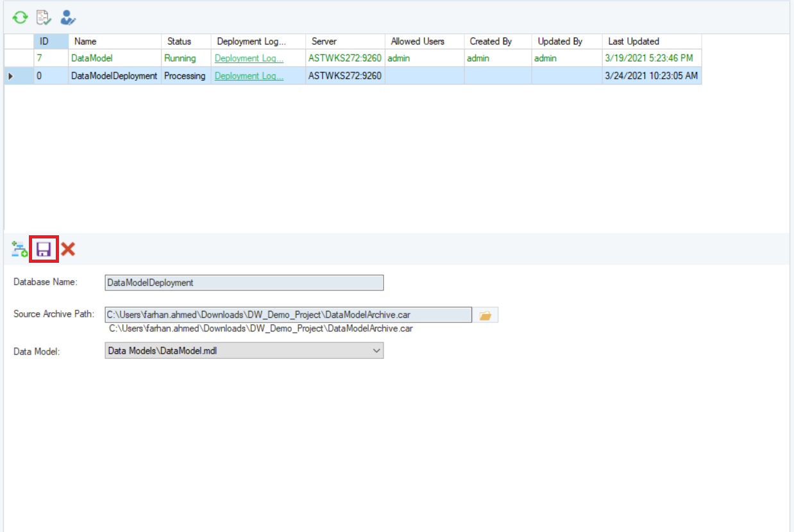794x532 pixels.
Task: Open Deployment Log link for DataModelDeployment
Action: coord(249,76)
